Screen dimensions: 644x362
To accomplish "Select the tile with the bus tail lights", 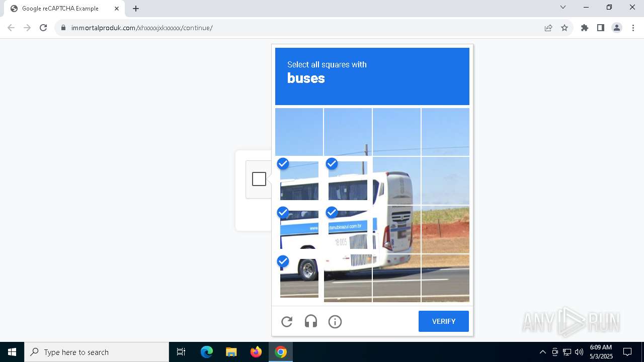I will [396, 229].
